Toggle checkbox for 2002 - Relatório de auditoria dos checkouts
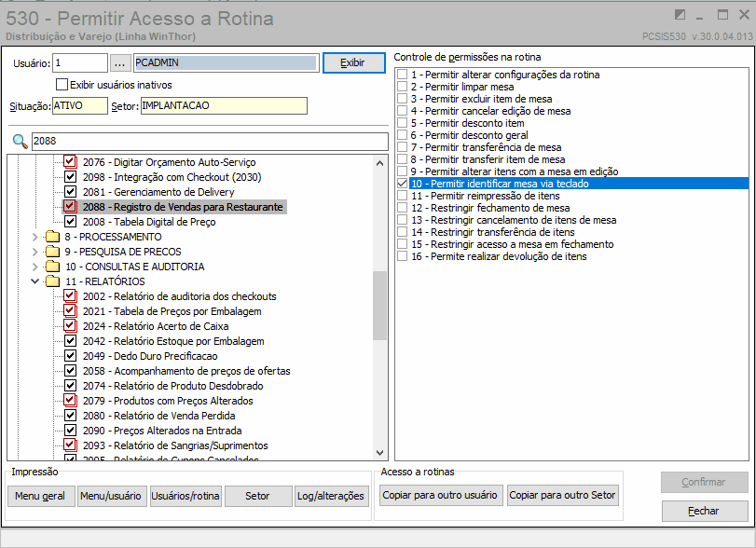 pyautogui.click(x=70, y=296)
